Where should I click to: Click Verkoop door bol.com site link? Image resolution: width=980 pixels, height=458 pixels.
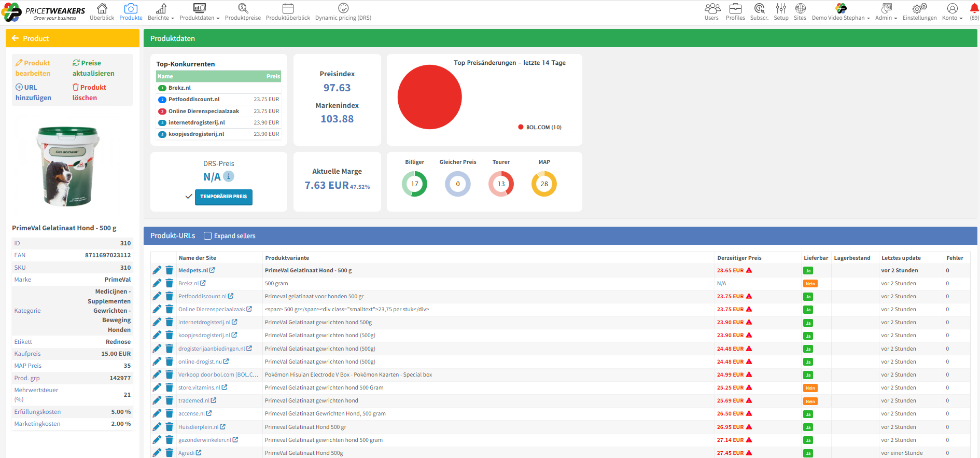[x=218, y=374]
